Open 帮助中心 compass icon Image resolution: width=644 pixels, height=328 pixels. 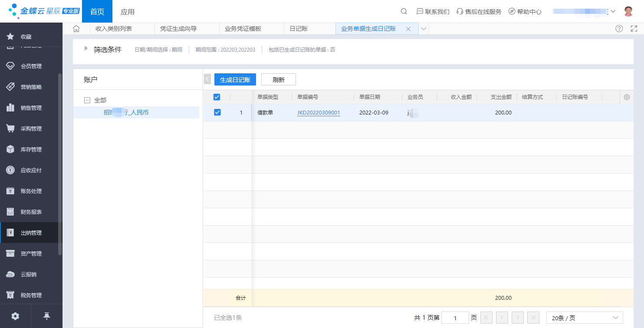pyautogui.click(x=512, y=11)
